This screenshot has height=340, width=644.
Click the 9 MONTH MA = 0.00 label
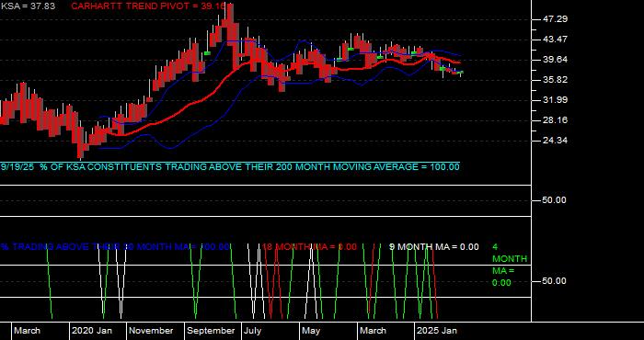[433, 247]
